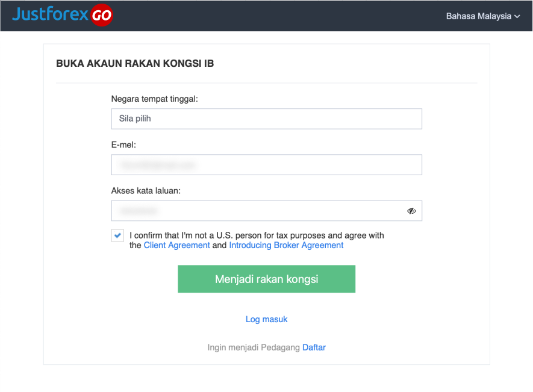Click the red GO badge icon
Viewport: 533px width, 392px height.
[x=101, y=15]
